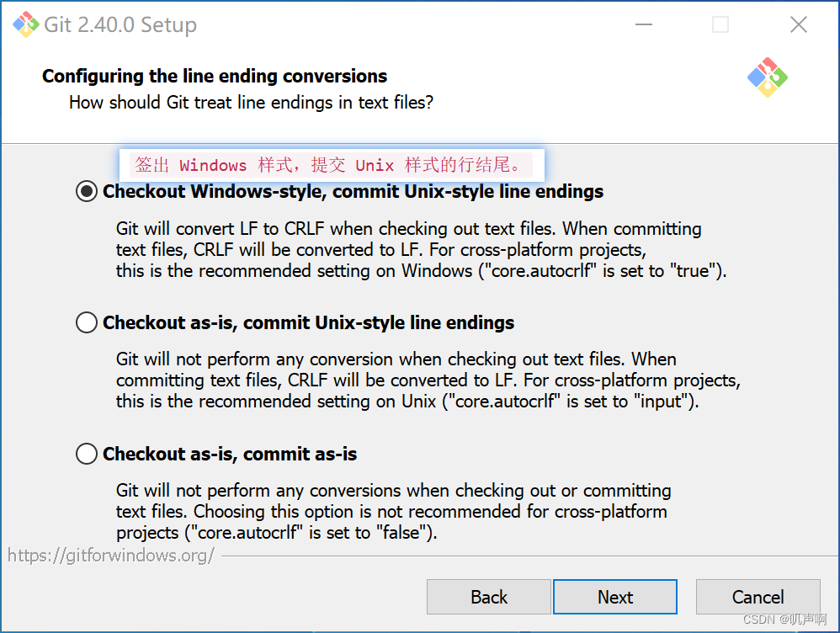This screenshot has width=840, height=633.
Task: Minimize the Git Setup window
Action: pyautogui.click(x=643, y=24)
